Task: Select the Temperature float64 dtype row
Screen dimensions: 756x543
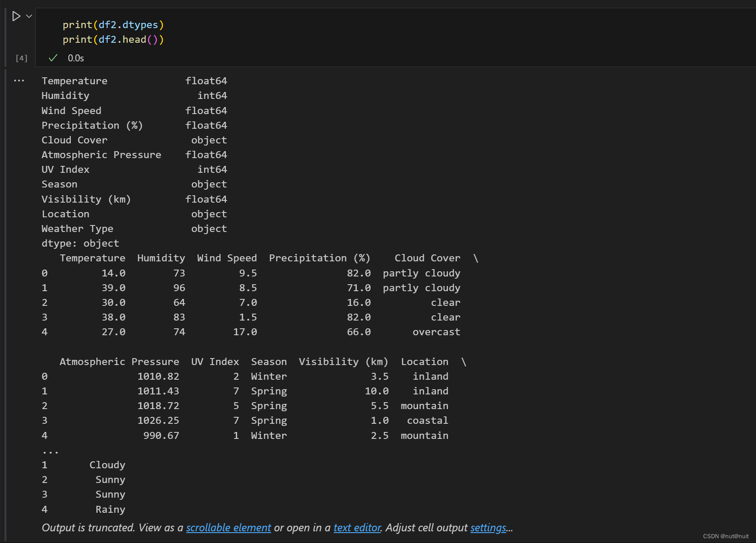Action: click(134, 81)
